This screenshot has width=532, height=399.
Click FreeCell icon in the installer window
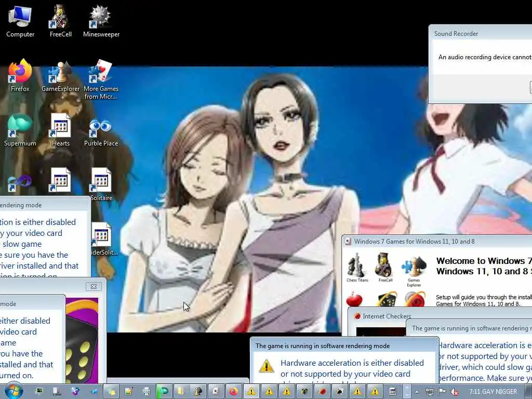[385, 268]
